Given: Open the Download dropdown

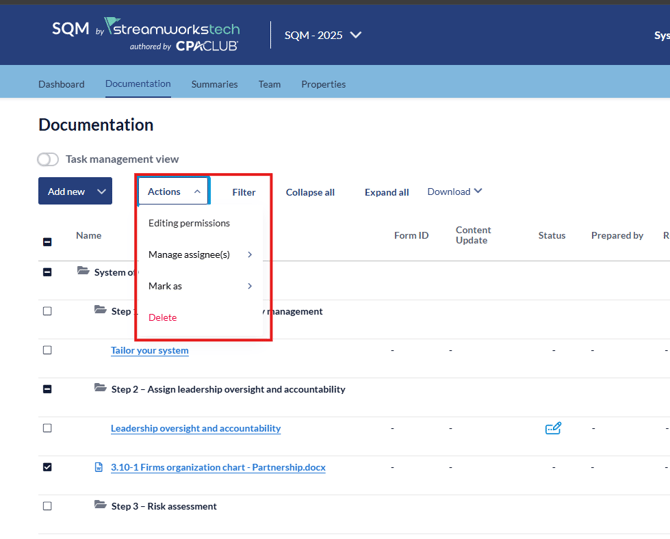Looking at the screenshot, I should coord(454,191).
